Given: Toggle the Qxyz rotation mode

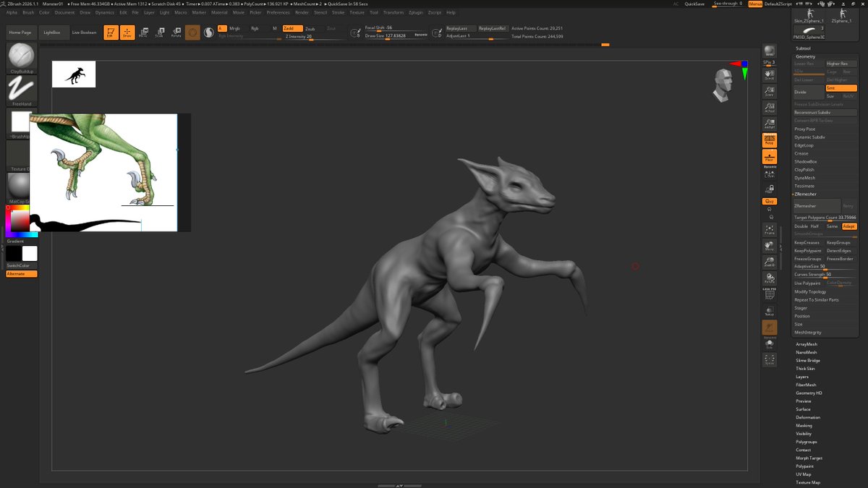Looking at the screenshot, I should [x=769, y=201].
